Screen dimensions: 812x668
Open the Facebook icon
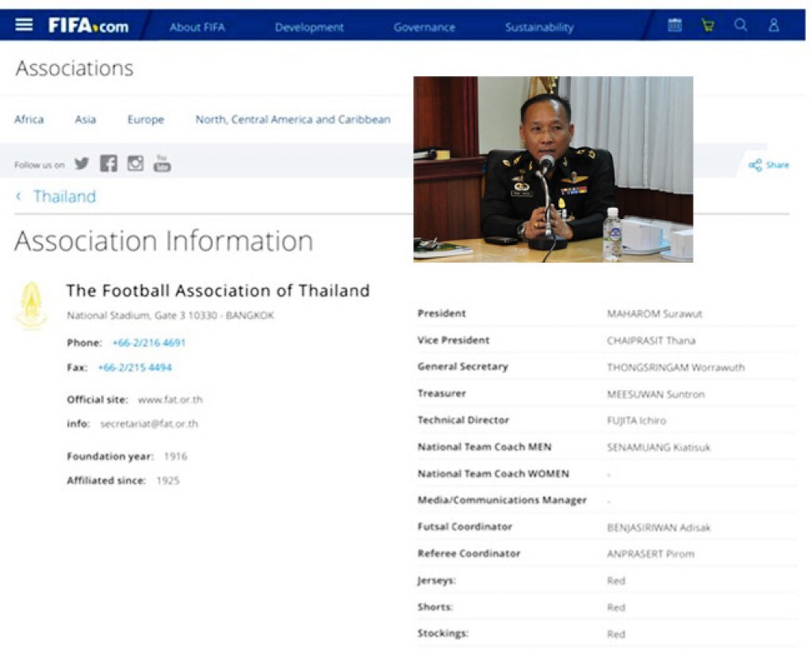pyautogui.click(x=108, y=163)
